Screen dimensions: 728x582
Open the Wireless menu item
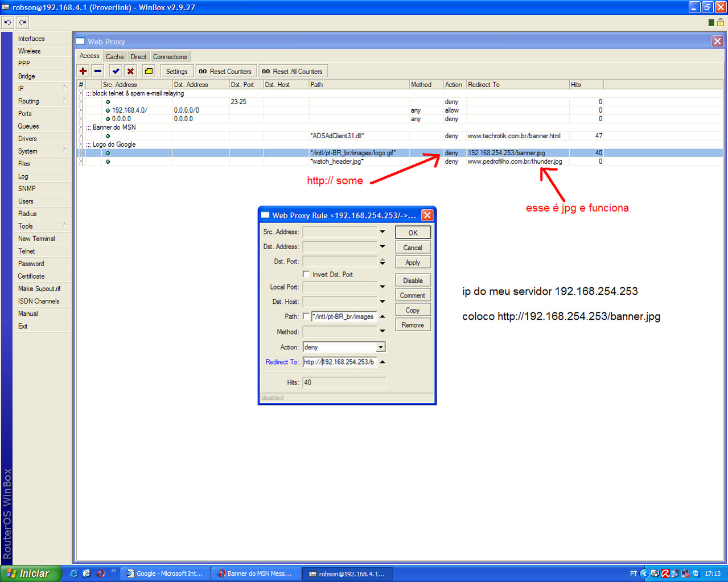point(43,51)
